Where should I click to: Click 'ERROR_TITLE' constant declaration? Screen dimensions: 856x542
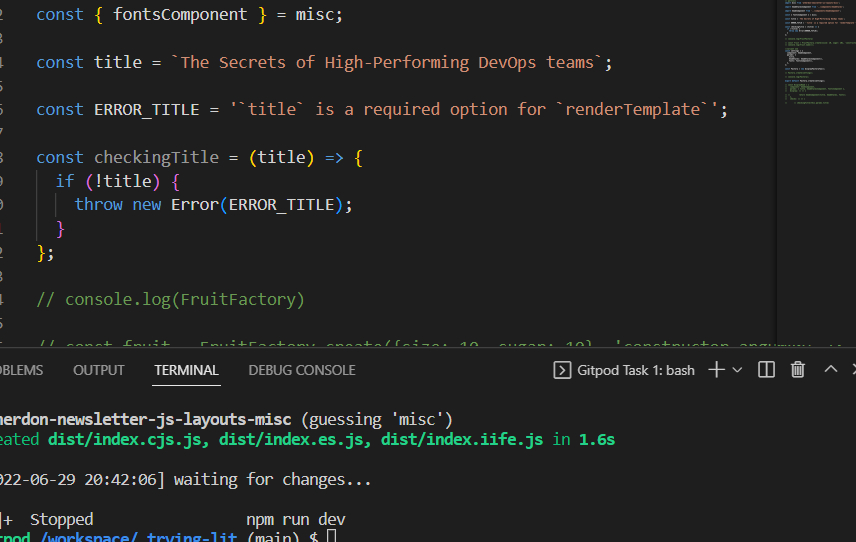click(x=146, y=110)
